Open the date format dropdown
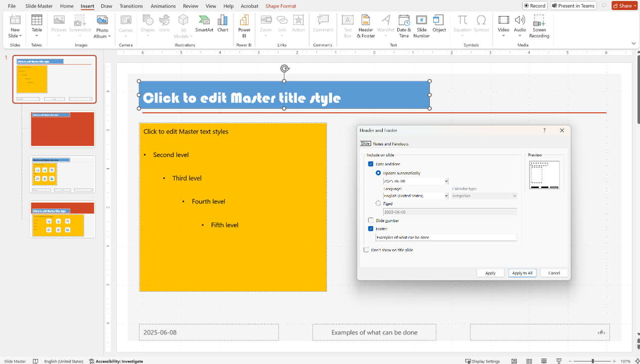This screenshot has width=640, height=364. (446, 181)
